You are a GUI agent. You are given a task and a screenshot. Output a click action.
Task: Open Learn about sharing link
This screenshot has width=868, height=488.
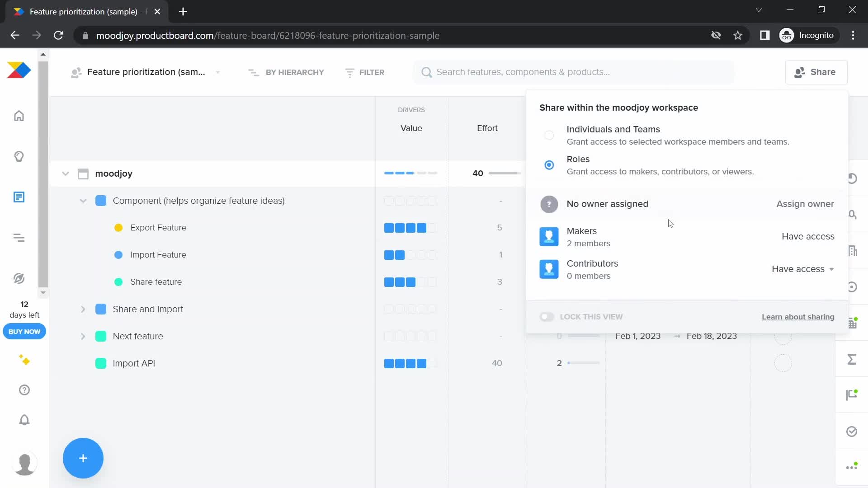pos(798,317)
